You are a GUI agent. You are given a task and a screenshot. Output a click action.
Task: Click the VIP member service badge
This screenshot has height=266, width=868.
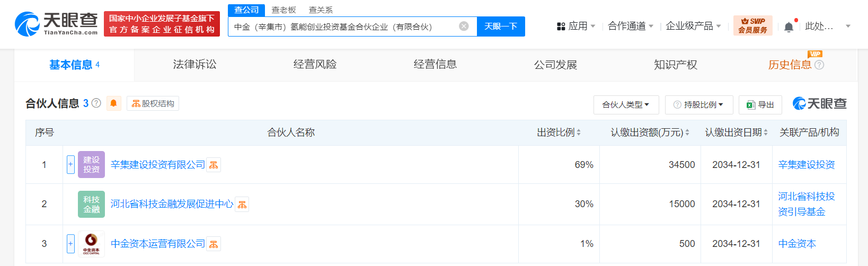[752, 25]
